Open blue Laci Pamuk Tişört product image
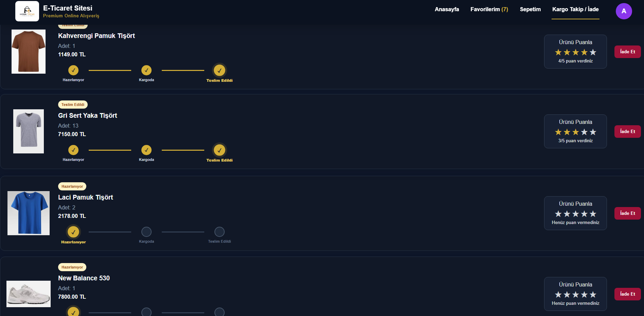This screenshot has height=316, width=644. click(29, 213)
